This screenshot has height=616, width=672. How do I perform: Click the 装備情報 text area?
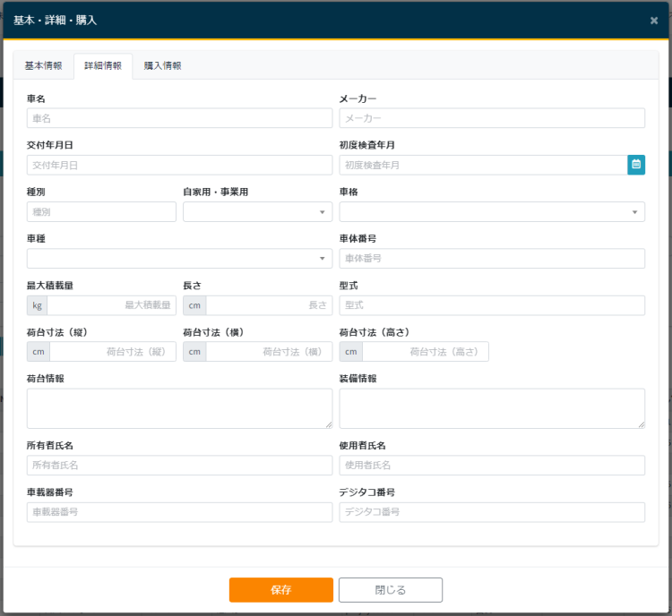(492, 408)
